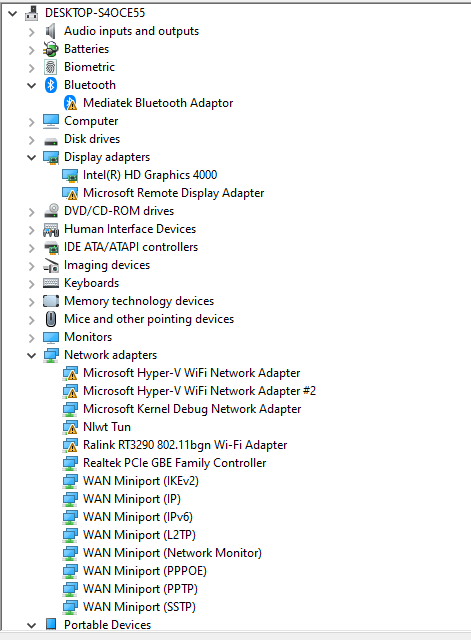Expand the Monitors category
Viewport: 471px width, 640px height.
click(x=32, y=338)
